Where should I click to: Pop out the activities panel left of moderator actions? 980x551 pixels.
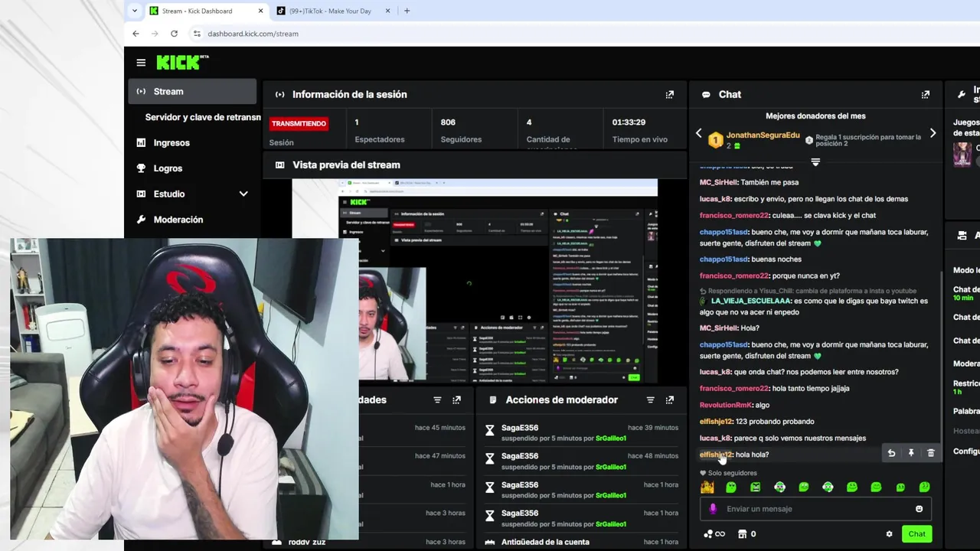(x=456, y=399)
